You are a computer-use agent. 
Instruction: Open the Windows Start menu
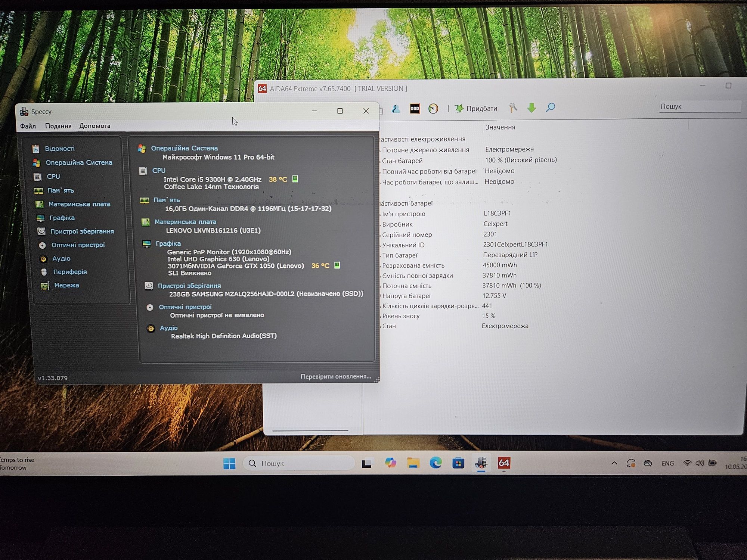(229, 463)
